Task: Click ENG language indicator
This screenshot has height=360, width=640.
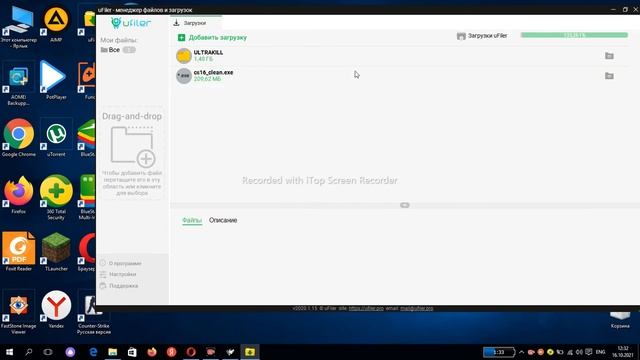Action: 600,352
